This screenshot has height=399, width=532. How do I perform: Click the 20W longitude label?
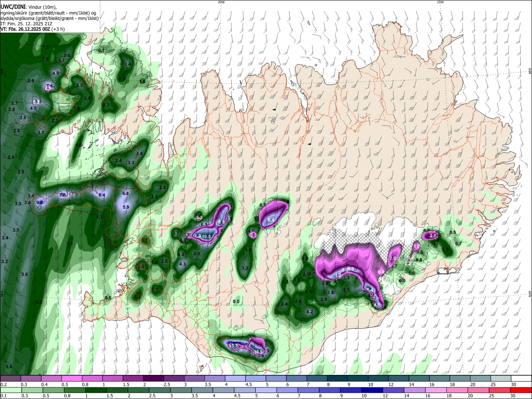(x=222, y=2)
